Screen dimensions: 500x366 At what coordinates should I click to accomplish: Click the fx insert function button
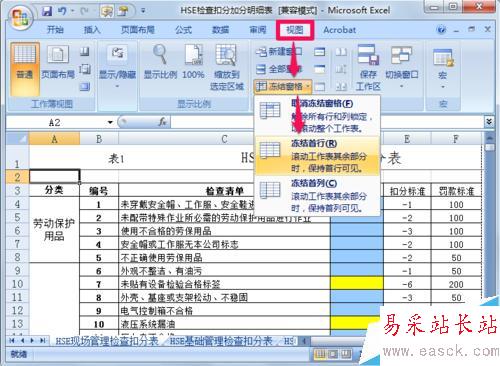[x=162, y=122]
